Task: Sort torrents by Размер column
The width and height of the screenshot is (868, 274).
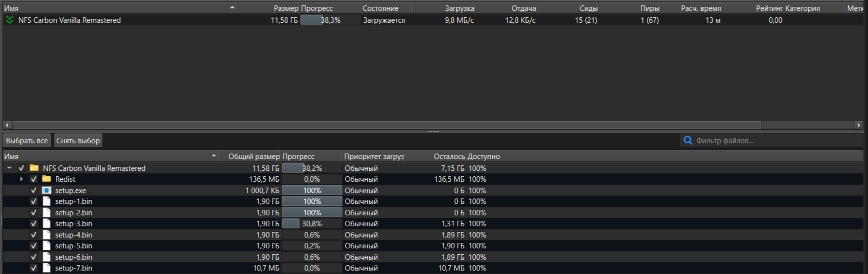Action: tap(269, 8)
